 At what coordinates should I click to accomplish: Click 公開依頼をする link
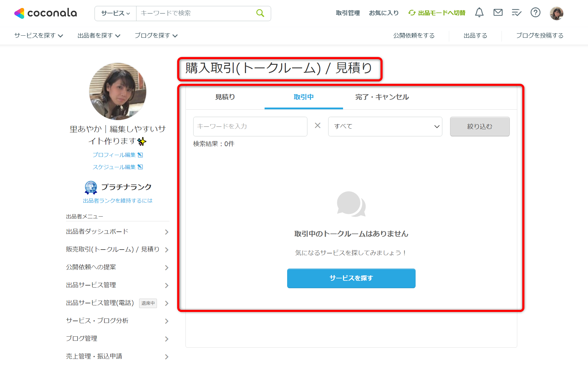(414, 36)
